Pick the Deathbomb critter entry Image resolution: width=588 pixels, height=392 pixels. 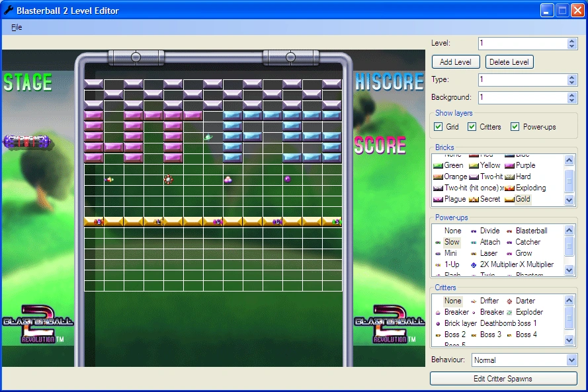(x=497, y=323)
